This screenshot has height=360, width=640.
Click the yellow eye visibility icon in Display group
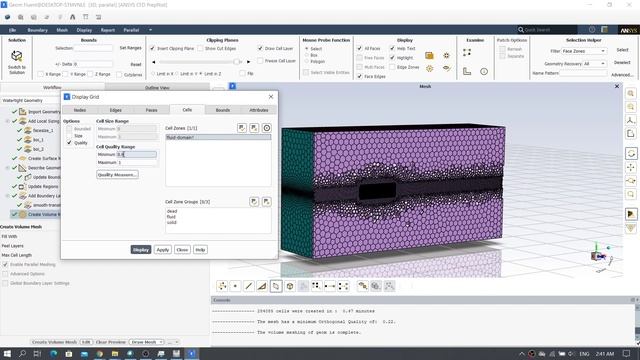pyautogui.click(x=447, y=68)
